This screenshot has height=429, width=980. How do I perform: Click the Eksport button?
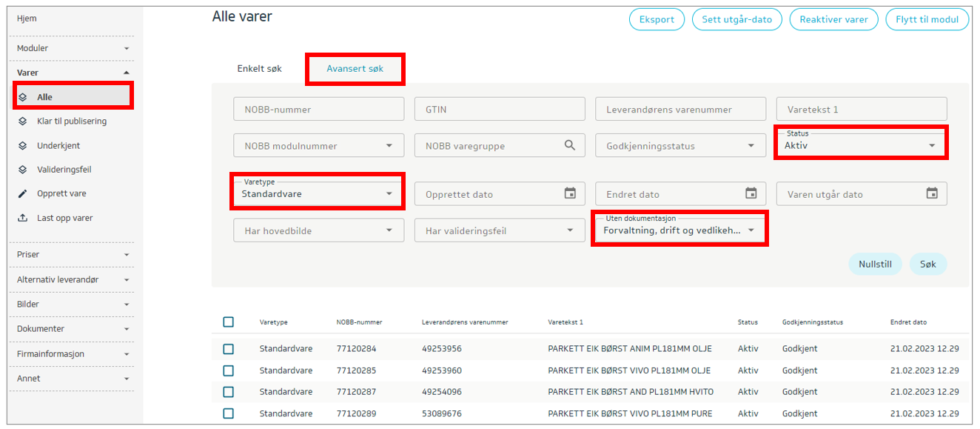[657, 20]
